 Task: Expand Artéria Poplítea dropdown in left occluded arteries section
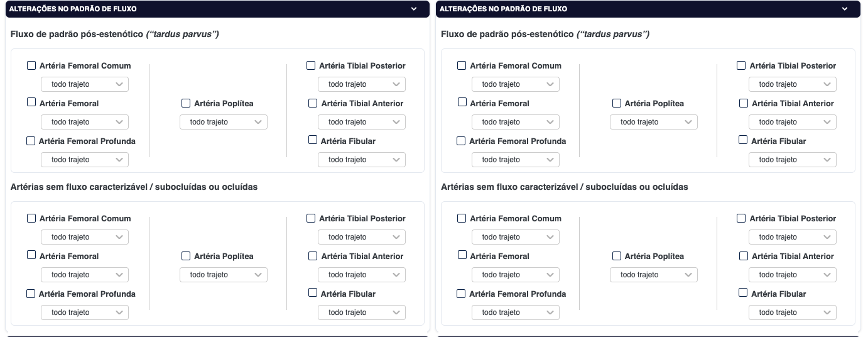pyautogui.click(x=224, y=275)
